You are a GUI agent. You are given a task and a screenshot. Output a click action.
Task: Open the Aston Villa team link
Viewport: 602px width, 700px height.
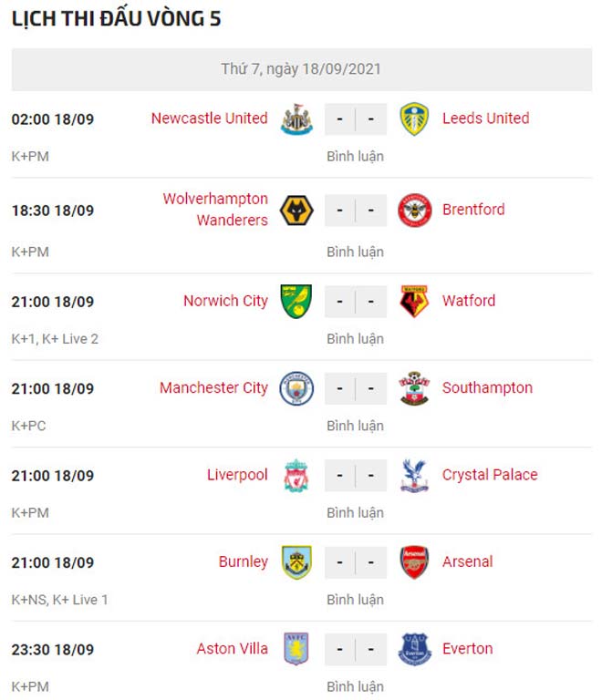[x=233, y=649]
